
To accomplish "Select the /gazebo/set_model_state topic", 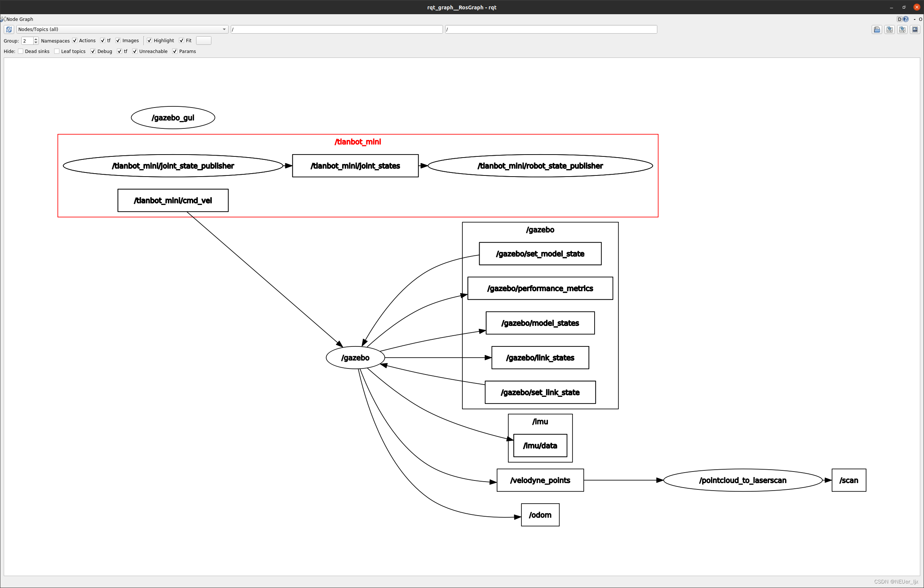I will coord(540,253).
